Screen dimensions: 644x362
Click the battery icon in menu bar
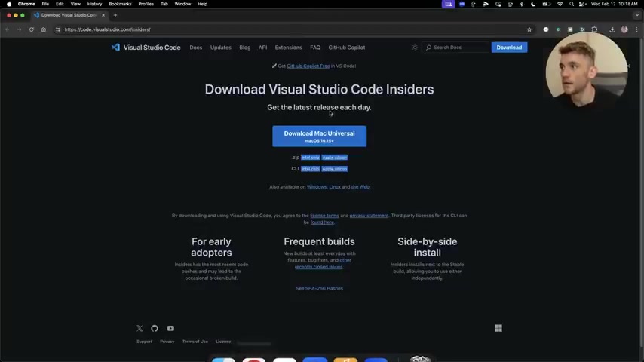(546, 4)
